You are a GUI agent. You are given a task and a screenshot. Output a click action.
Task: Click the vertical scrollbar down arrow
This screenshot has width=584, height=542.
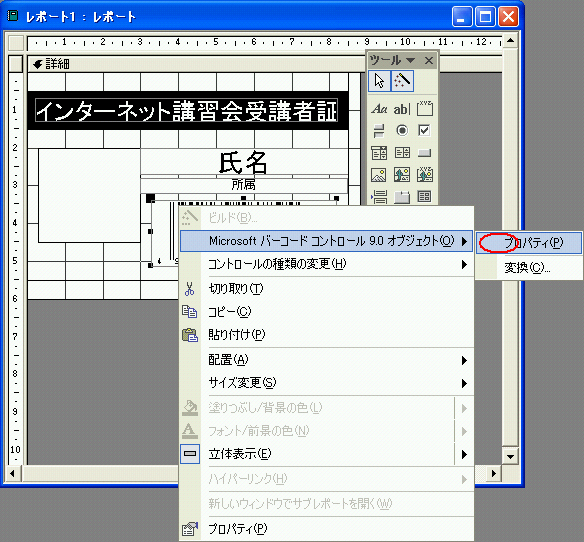coord(510,456)
